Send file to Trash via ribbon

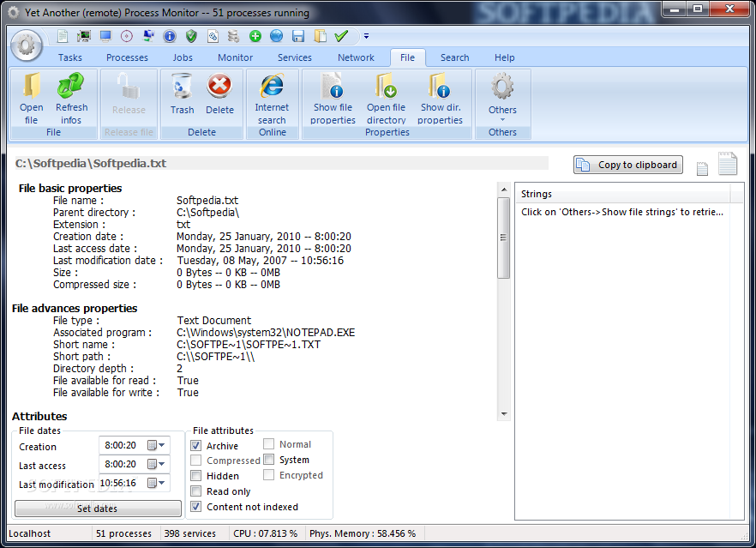(x=182, y=93)
